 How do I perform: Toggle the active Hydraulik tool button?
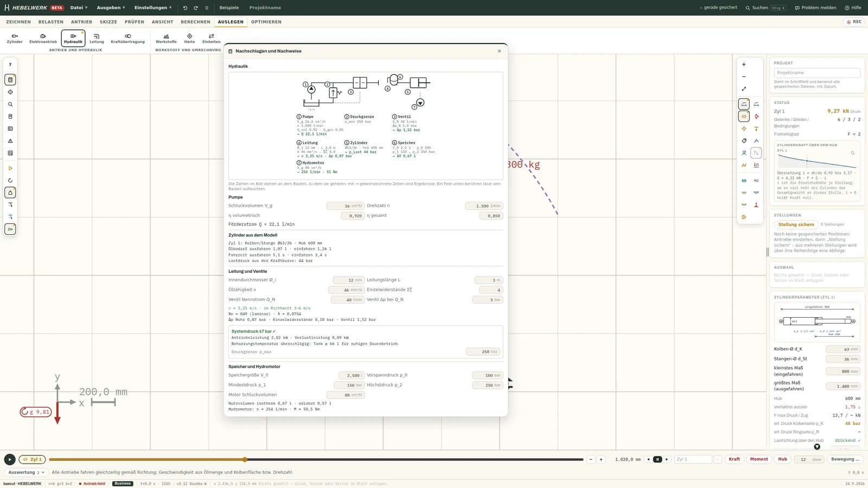[73, 38]
